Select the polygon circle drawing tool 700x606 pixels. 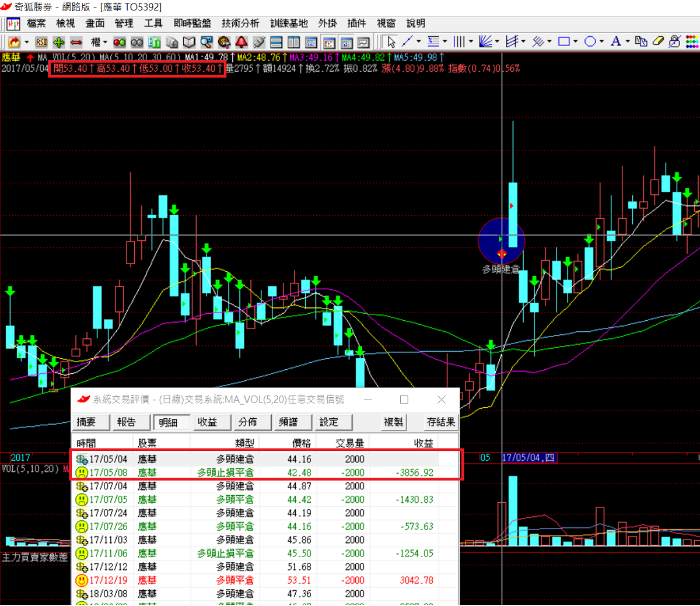click(590, 41)
